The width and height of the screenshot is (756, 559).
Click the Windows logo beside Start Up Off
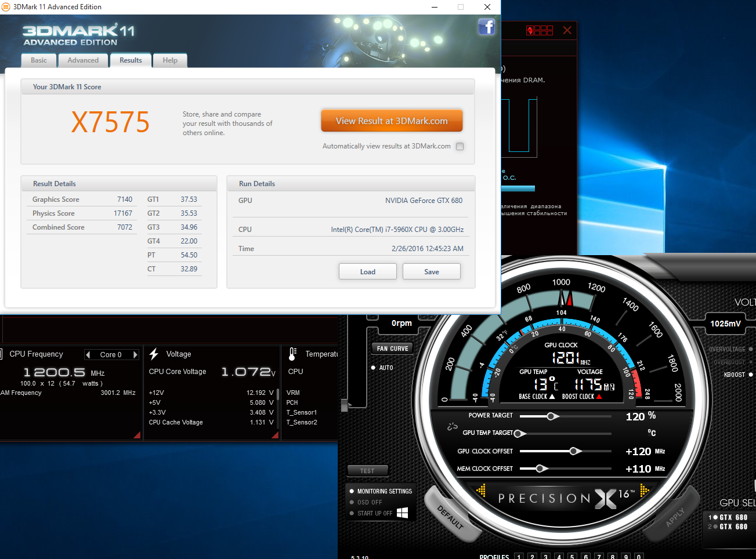[x=402, y=513]
